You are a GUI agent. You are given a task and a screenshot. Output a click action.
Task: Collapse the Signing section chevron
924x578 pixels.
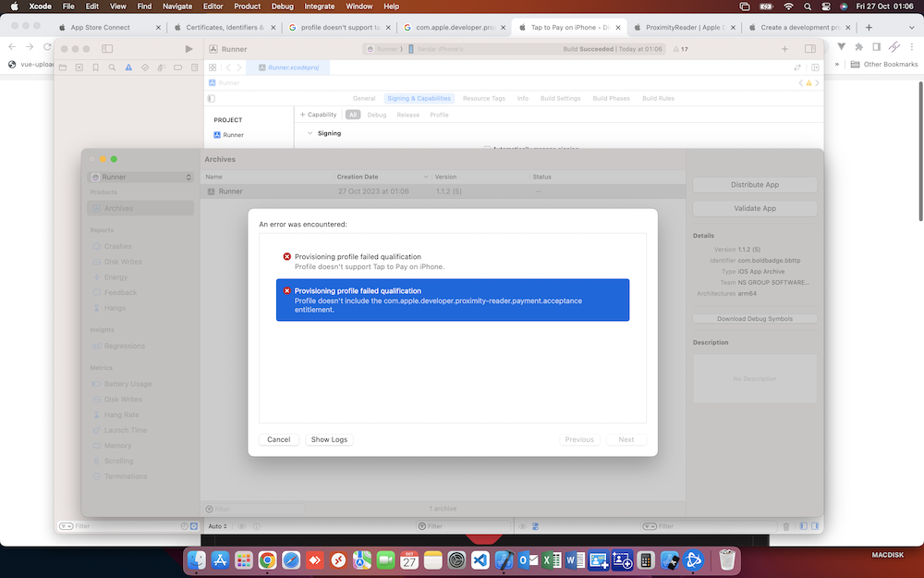(x=310, y=133)
